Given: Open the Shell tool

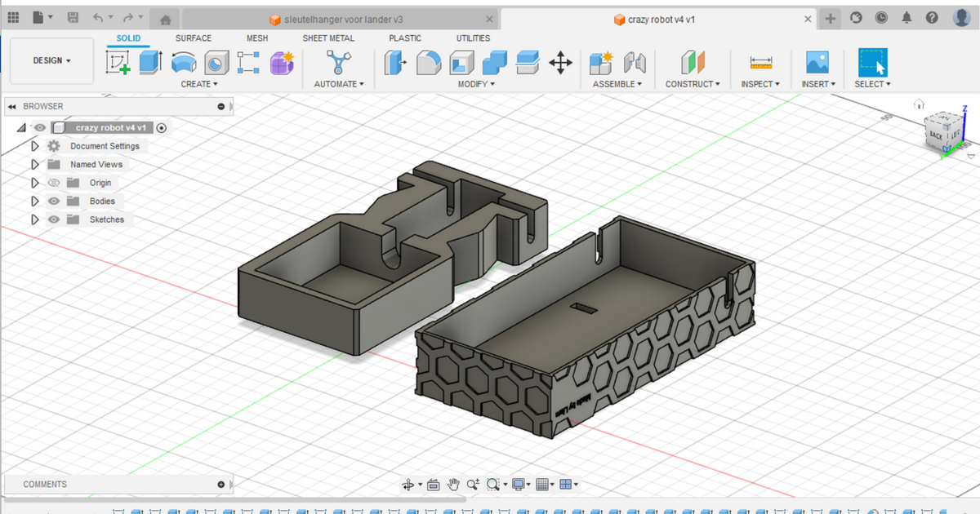Looking at the screenshot, I should coord(460,61).
